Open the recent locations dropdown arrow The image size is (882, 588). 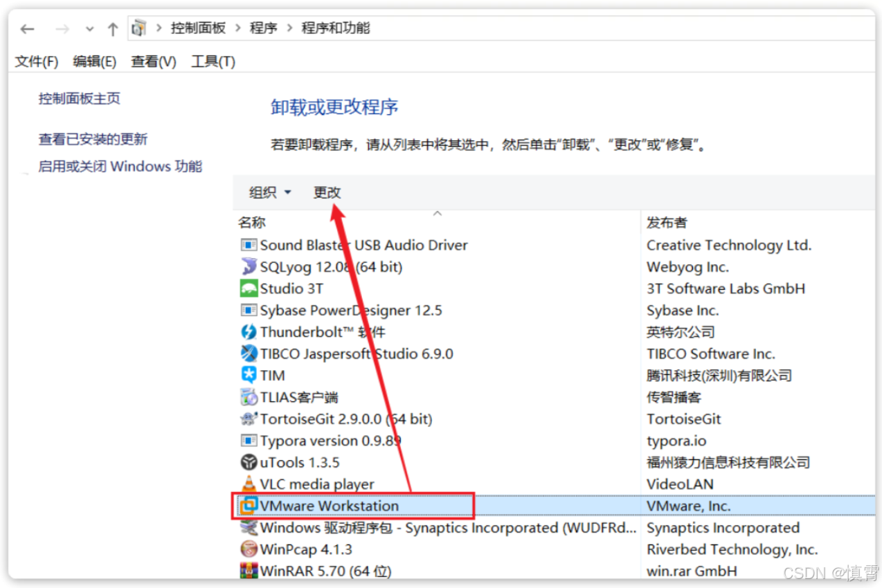(x=89, y=29)
